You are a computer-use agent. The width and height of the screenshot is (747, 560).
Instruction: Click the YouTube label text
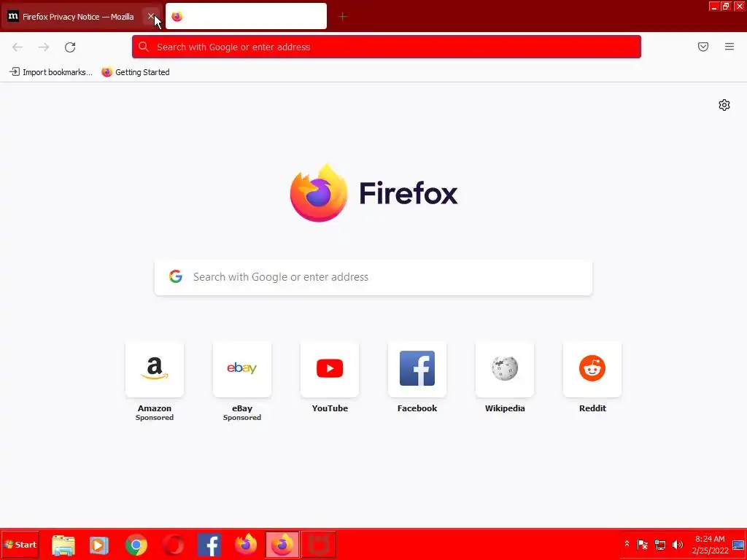pyautogui.click(x=330, y=408)
